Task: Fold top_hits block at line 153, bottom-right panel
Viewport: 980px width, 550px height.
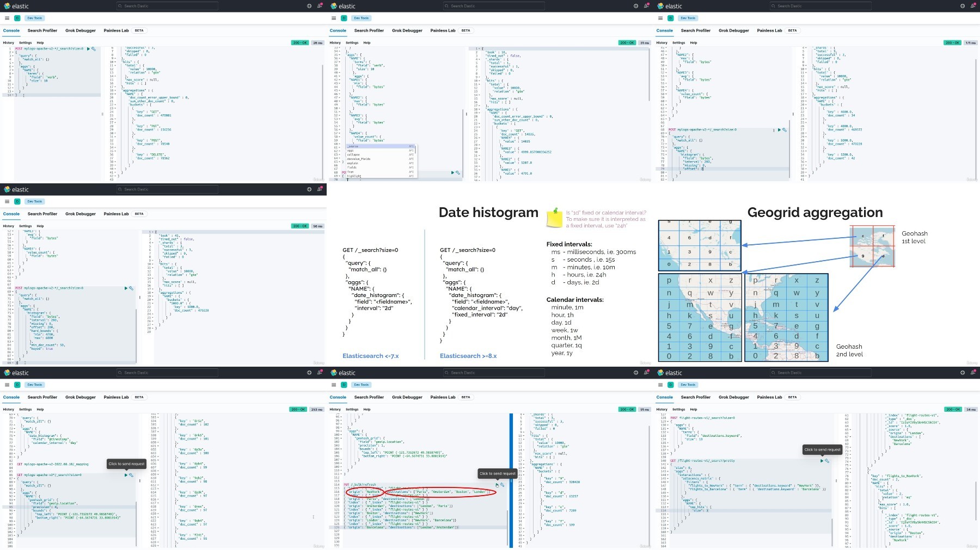Action: point(667,506)
